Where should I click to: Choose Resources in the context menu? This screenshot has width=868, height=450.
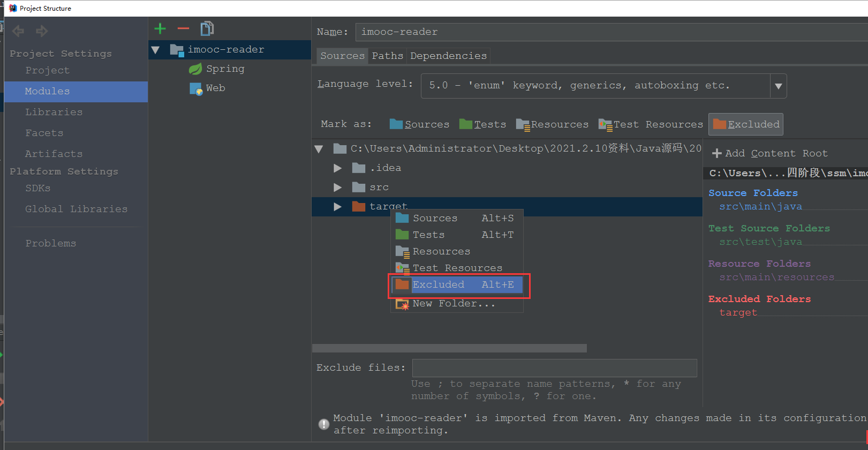[x=457, y=251]
